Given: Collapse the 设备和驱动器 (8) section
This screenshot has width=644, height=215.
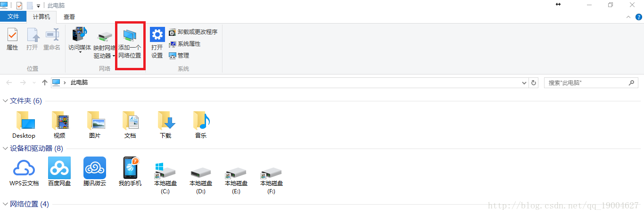Looking at the screenshot, I should 6,149.
